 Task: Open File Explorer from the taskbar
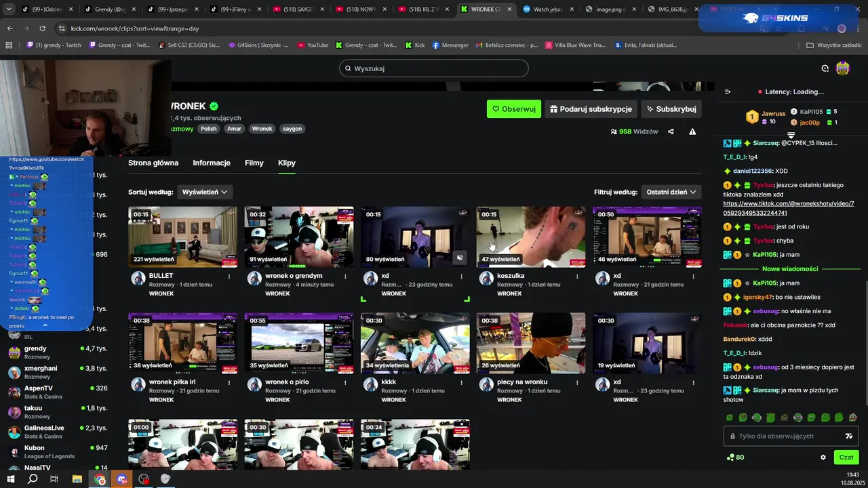click(x=77, y=479)
